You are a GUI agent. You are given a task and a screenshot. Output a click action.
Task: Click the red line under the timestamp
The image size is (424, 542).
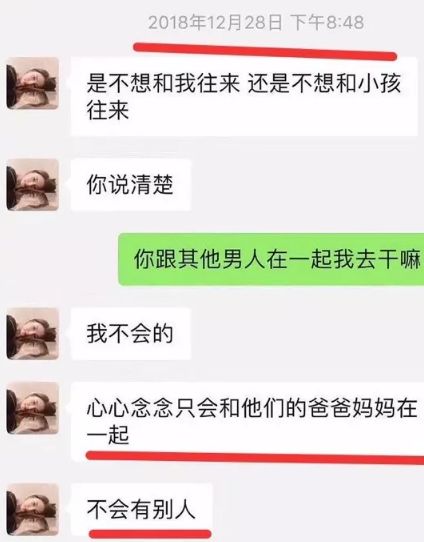pyautogui.click(x=265, y=51)
